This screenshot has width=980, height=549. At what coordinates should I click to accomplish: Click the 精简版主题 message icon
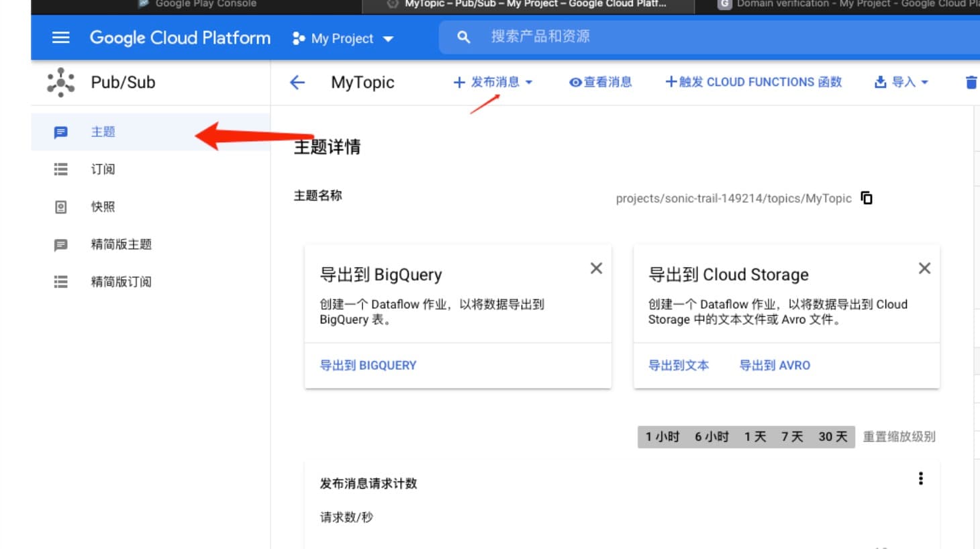point(60,245)
